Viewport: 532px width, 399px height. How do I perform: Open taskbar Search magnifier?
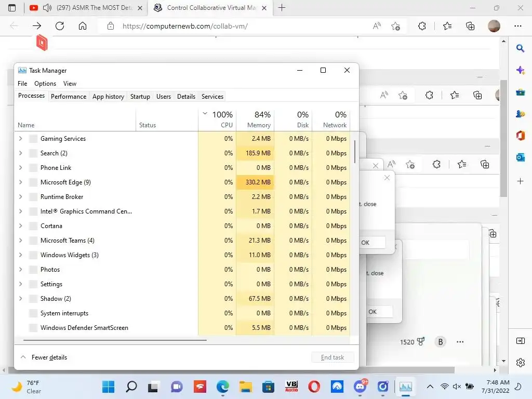pos(131,387)
